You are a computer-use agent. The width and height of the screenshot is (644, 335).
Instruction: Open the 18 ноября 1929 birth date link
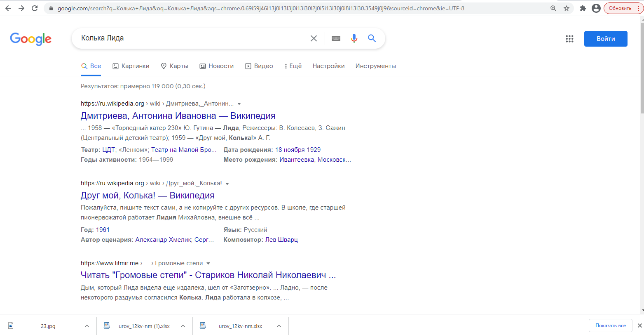click(298, 150)
